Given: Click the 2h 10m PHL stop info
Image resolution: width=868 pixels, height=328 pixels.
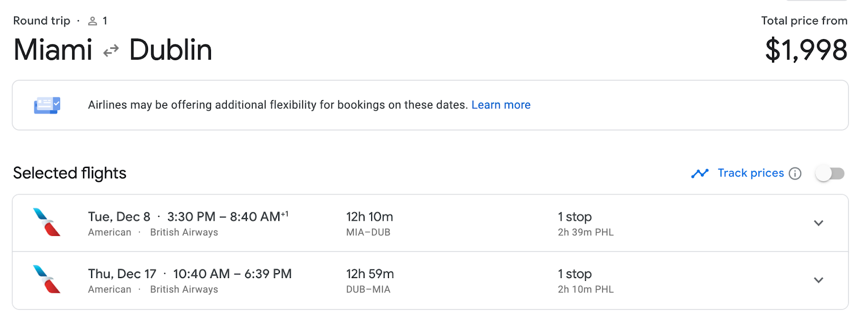Looking at the screenshot, I should point(586,290).
